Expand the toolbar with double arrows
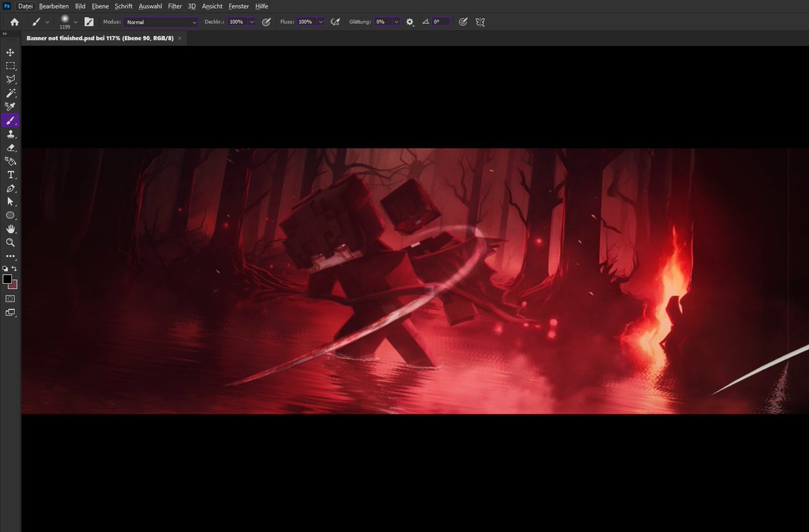Image resolution: width=809 pixels, height=532 pixels. [x=5, y=33]
